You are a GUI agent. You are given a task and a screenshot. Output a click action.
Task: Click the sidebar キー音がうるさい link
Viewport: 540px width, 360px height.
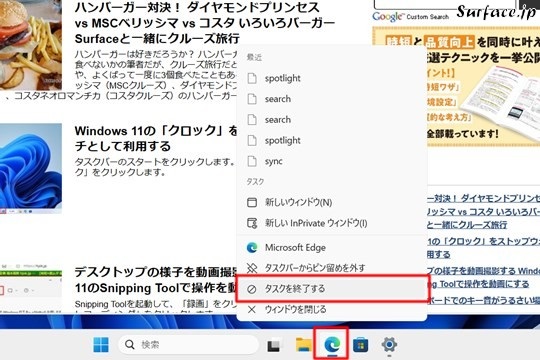click(483, 300)
